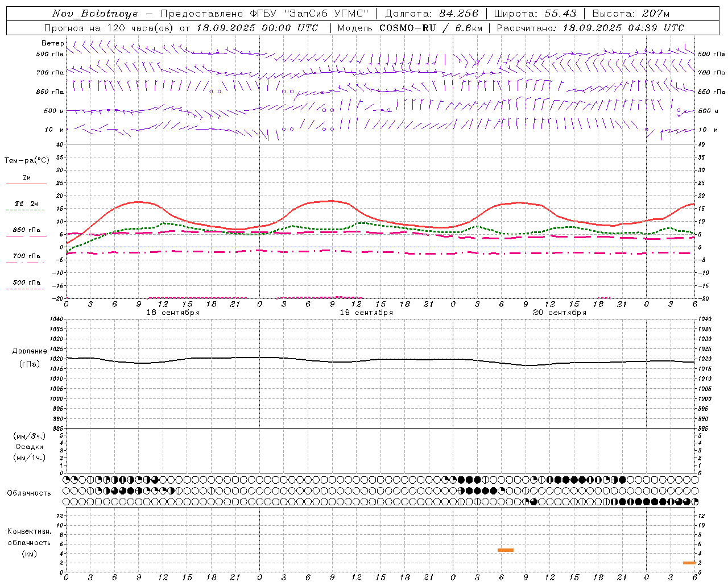Click the Td 2м legend entry
Screen dimensions: 728x582
tap(26, 203)
